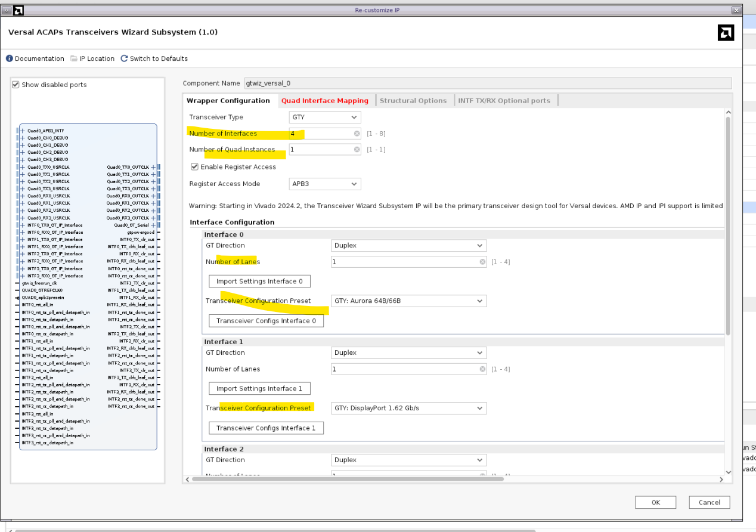Toggle Show disabled ports checkbox

click(x=16, y=85)
